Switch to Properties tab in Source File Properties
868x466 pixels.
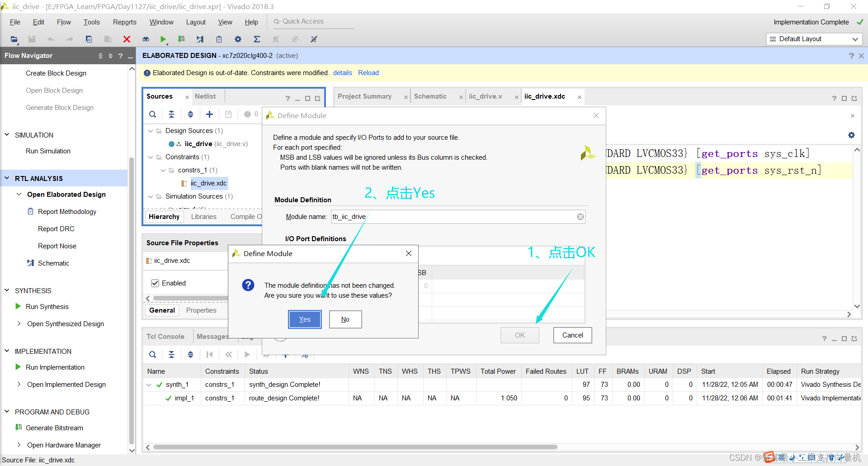(x=201, y=310)
